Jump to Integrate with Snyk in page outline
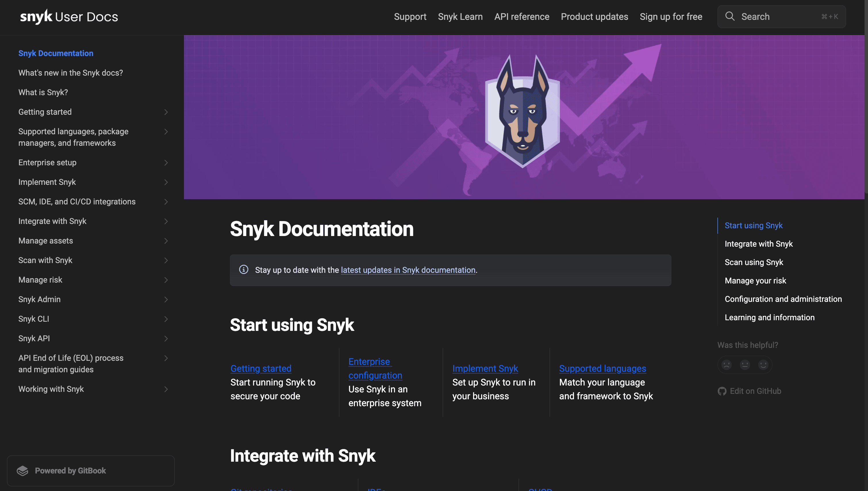 758,244
